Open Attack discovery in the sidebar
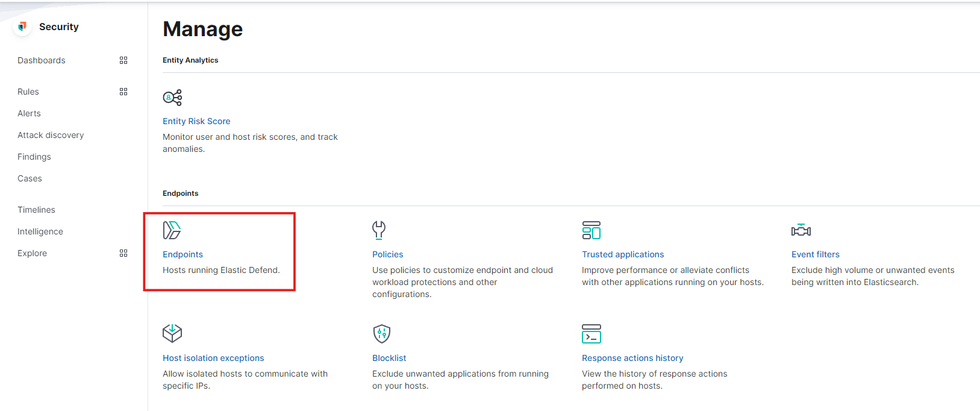 point(51,135)
